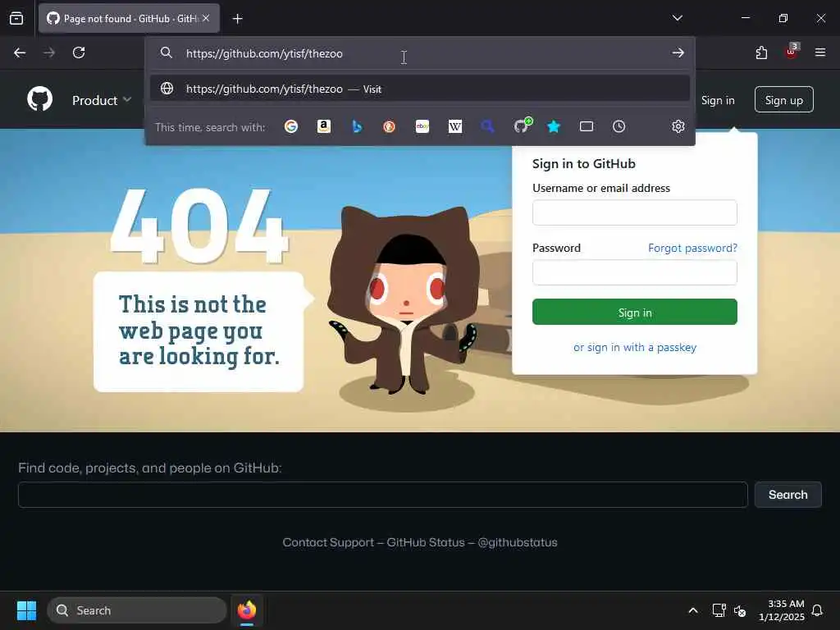Focus the Username or email address field

point(634,212)
